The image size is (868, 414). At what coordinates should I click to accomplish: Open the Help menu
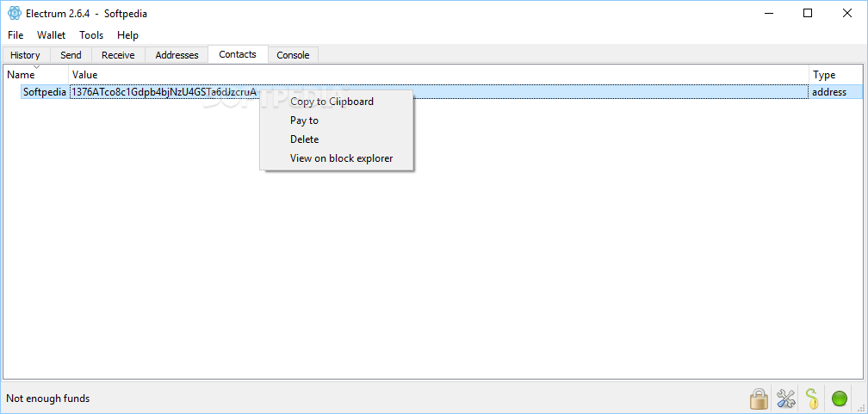(127, 35)
